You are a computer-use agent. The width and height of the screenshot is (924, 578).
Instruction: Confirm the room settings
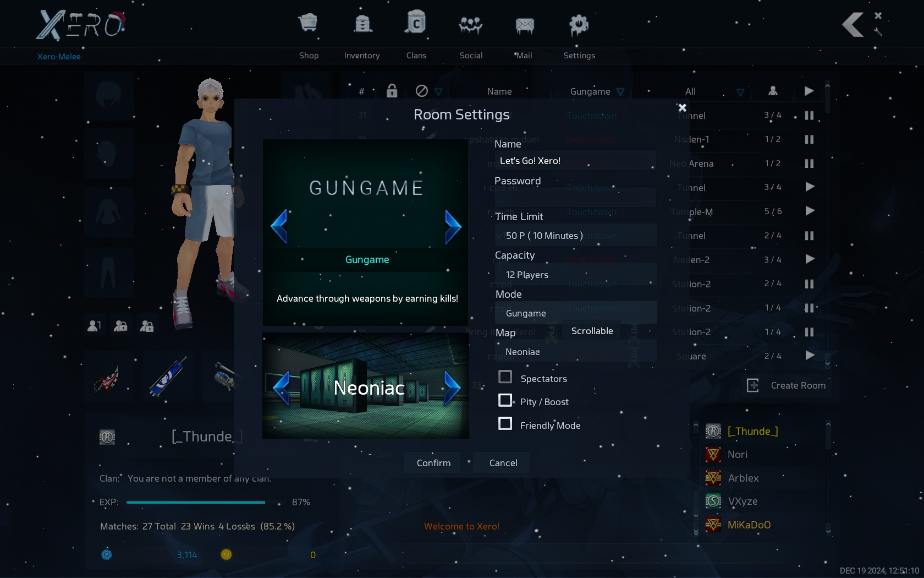point(433,463)
